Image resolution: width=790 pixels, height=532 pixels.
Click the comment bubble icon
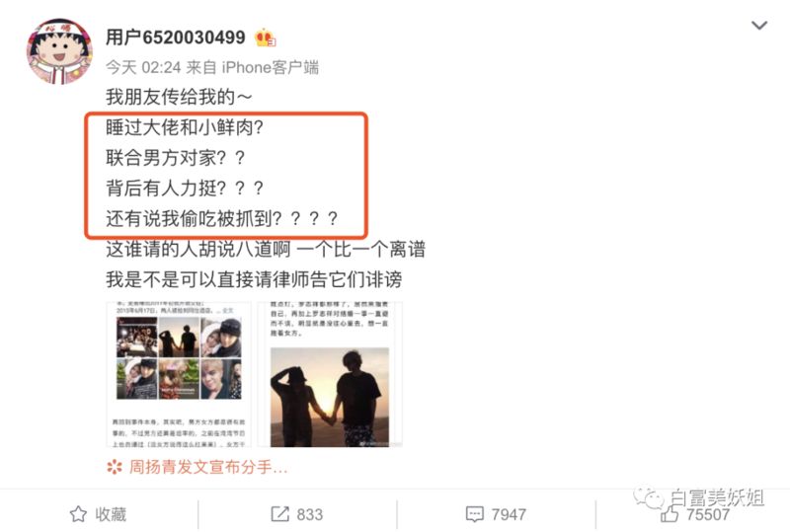475,514
